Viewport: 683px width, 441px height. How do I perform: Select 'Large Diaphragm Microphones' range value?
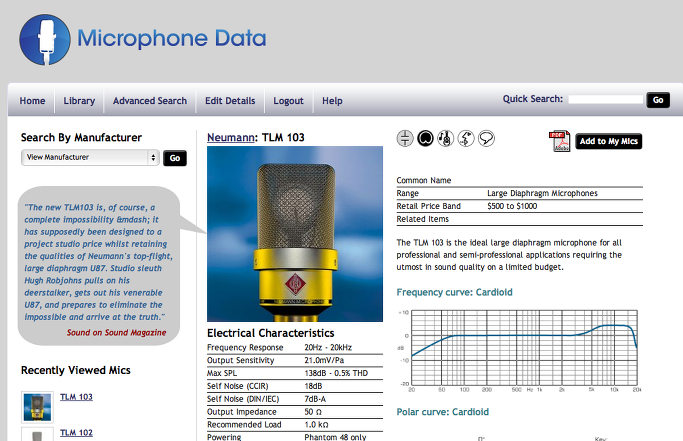click(x=542, y=193)
